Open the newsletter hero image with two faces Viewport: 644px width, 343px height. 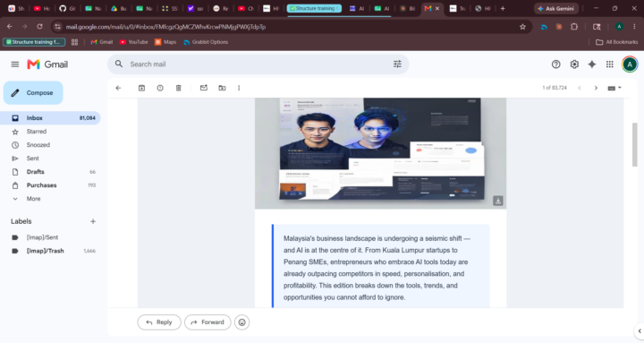point(380,152)
